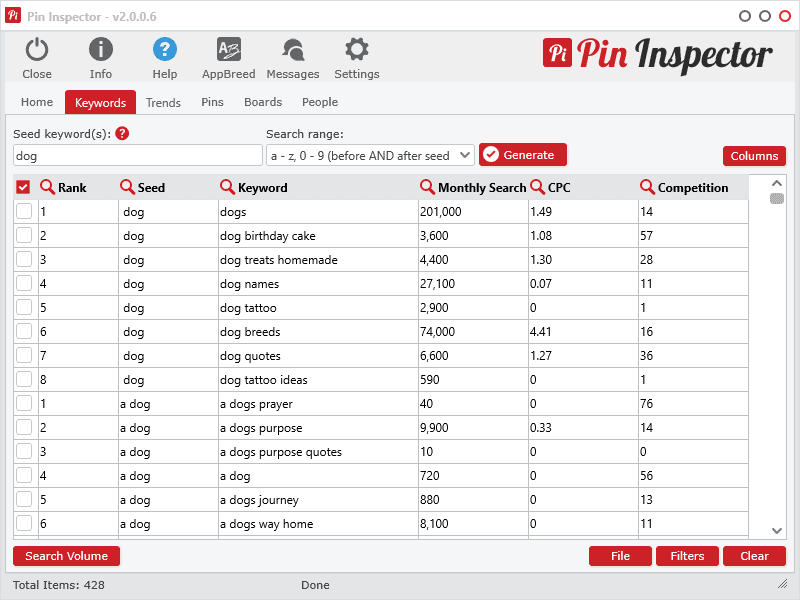800x600 pixels.
Task: Click the 'Done' status bar text
Action: 315,585
